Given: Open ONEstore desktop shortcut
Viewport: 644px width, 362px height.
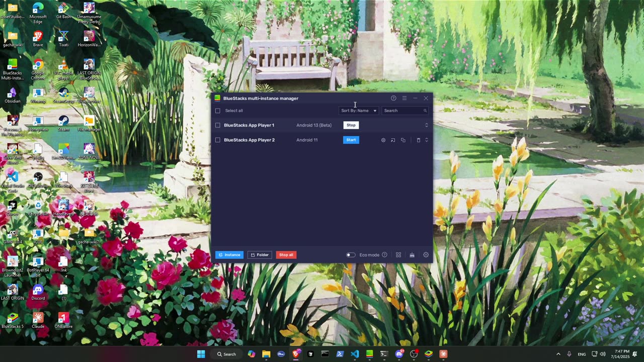Looking at the screenshot, I should (63, 320).
